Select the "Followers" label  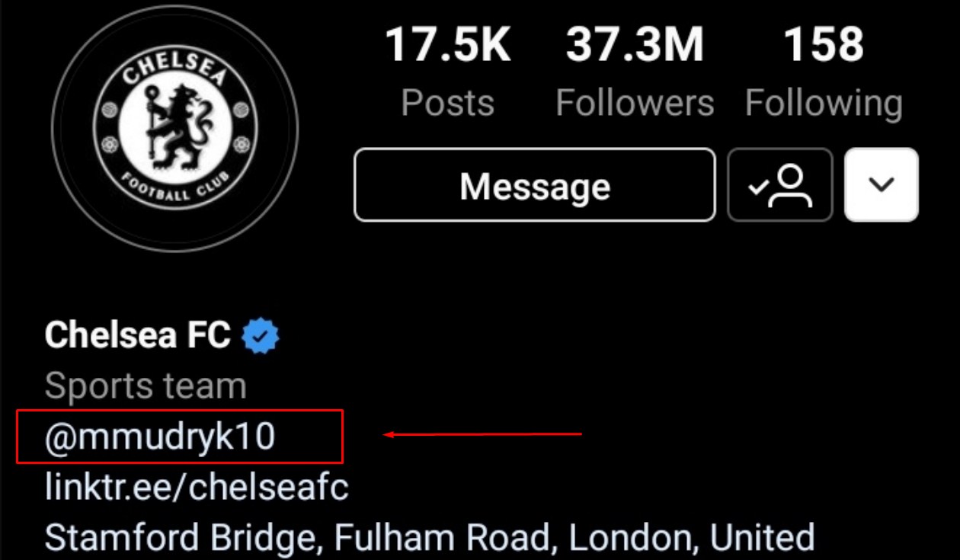(x=635, y=103)
